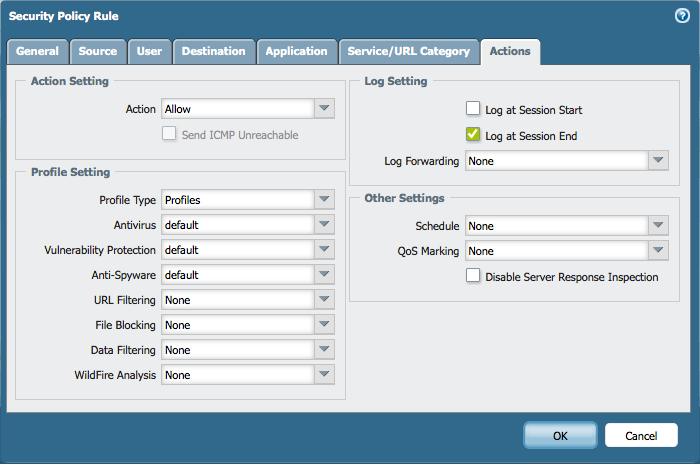The width and height of the screenshot is (700, 464).
Task: Open the Anti-Spyware dropdown arrow
Action: (x=324, y=275)
